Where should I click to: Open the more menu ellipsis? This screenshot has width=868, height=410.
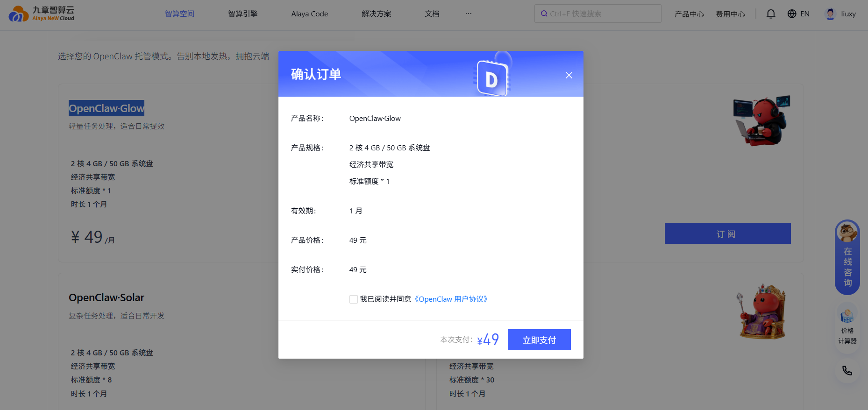point(469,14)
